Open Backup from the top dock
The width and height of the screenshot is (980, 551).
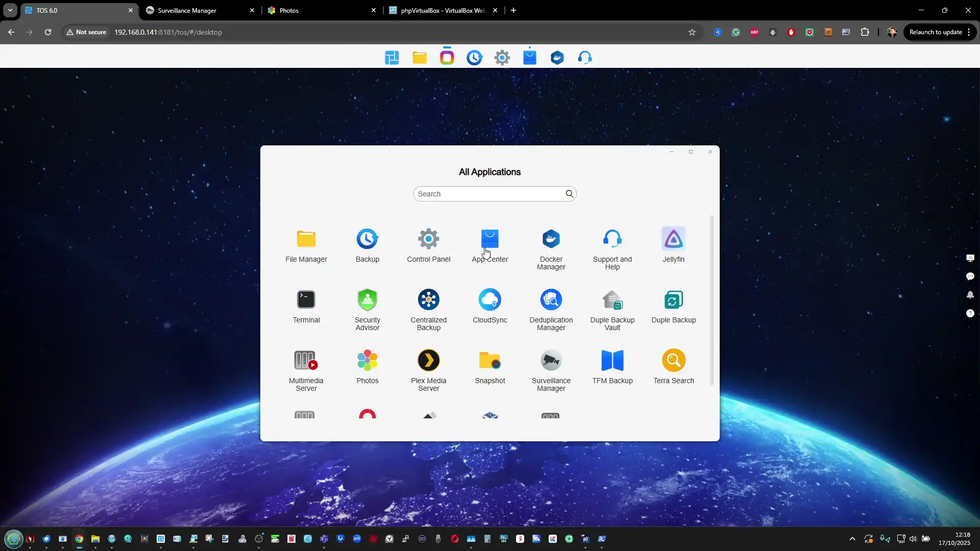click(474, 58)
